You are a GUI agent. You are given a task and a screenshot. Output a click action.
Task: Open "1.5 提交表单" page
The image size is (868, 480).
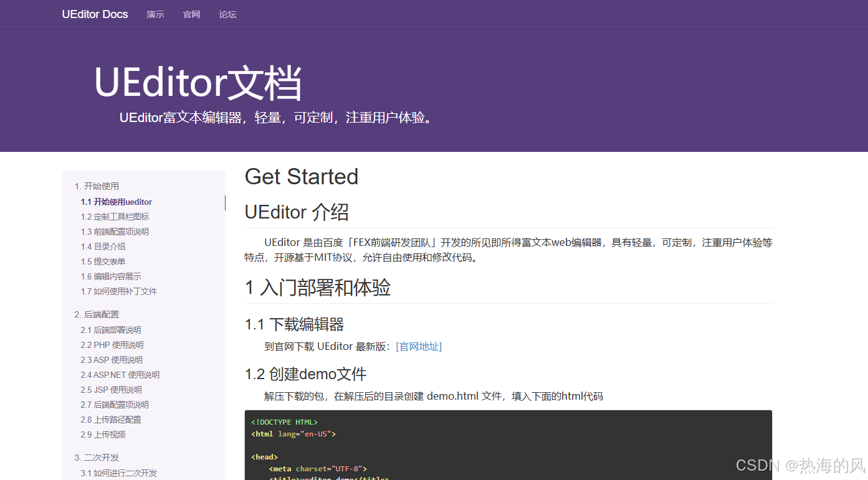point(103,261)
